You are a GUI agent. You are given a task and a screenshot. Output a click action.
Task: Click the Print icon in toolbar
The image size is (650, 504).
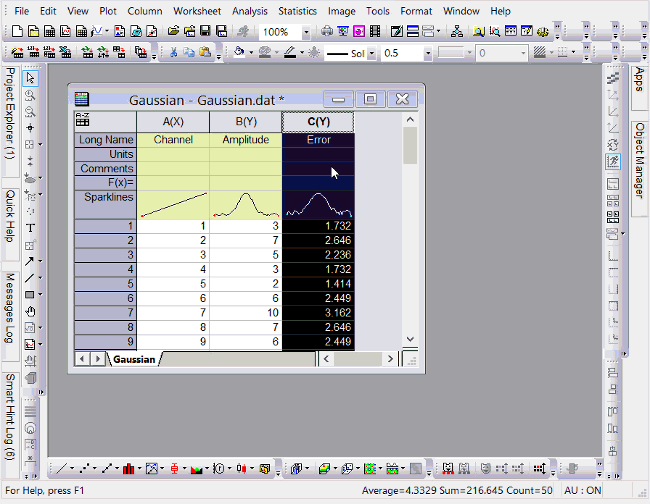click(x=327, y=32)
